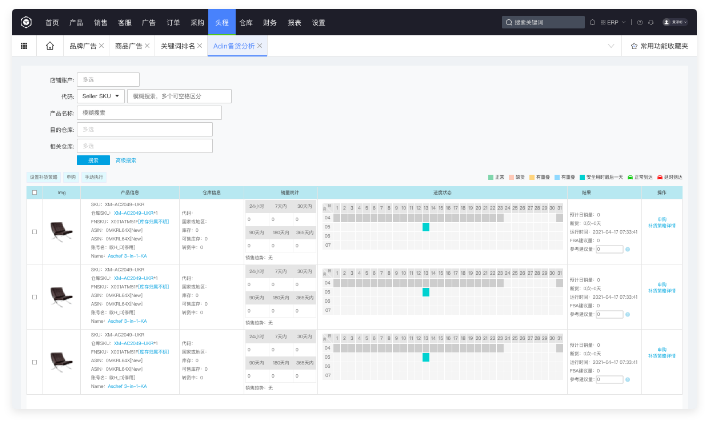709x424 pixels.
Task: Open the 高级搜索 link
Action: (x=126, y=160)
